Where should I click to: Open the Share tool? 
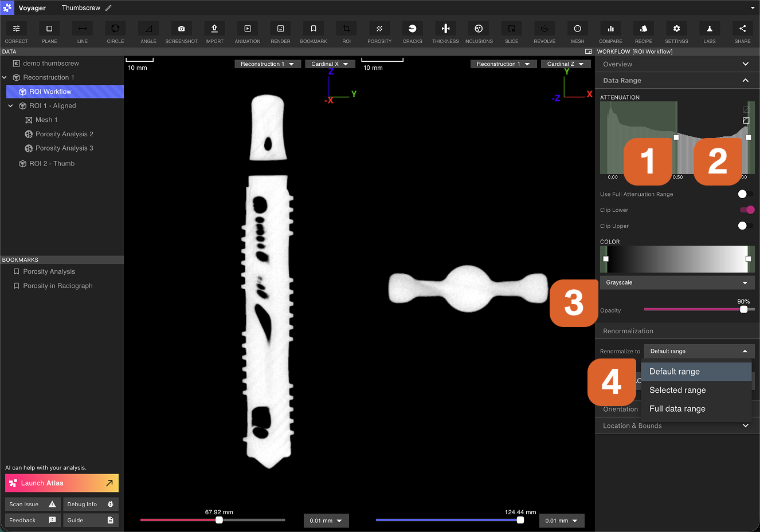743,33
